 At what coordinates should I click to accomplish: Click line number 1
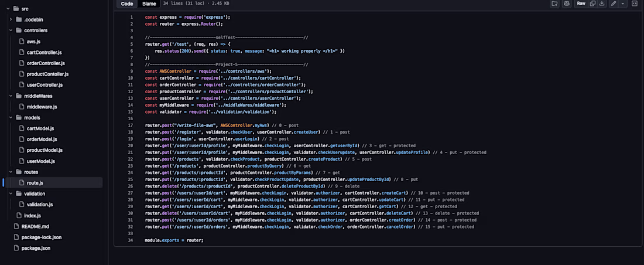pos(131,17)
